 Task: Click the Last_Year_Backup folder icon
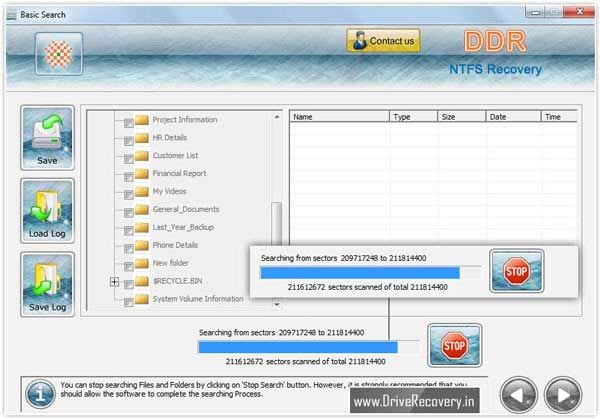(142, 227)
